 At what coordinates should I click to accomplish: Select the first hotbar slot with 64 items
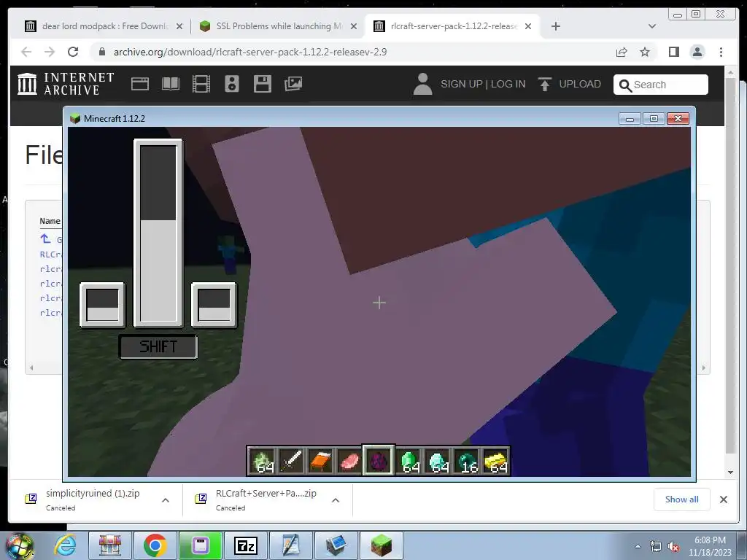(x=262, y=461)
